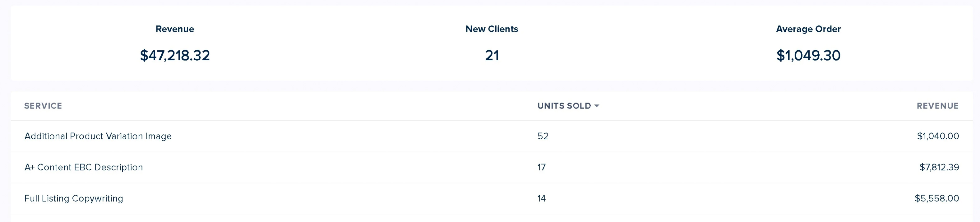The height and width of the screenshot is (222, 980).
Task: Sort table by Revenue column header
Action: click(937, 106)
